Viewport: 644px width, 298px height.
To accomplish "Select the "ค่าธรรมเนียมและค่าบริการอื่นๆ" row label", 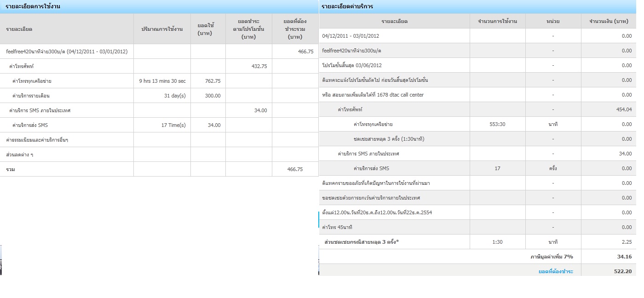I will 37,140.
